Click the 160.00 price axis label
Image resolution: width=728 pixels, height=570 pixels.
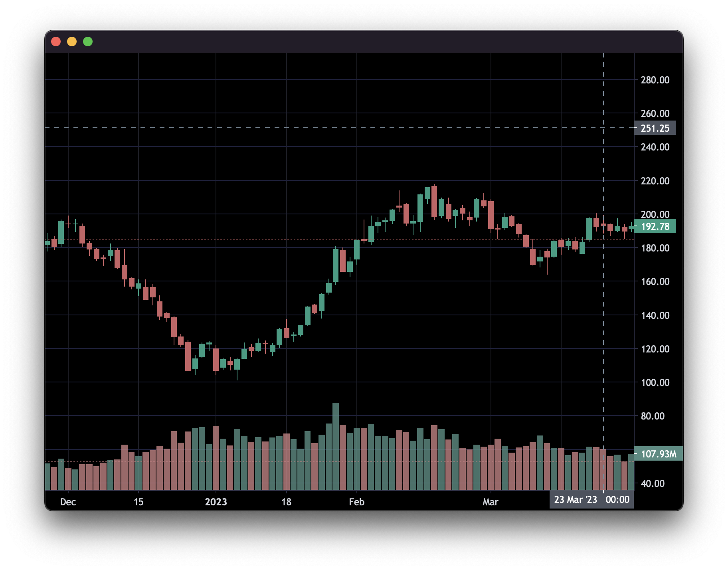click(655, 281)
